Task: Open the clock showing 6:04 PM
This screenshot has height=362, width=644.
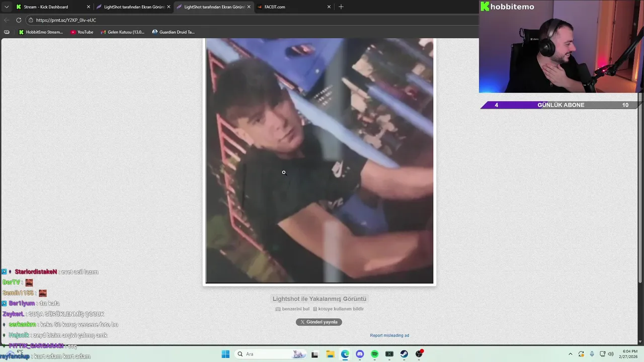Action: (x=629, y=354)
